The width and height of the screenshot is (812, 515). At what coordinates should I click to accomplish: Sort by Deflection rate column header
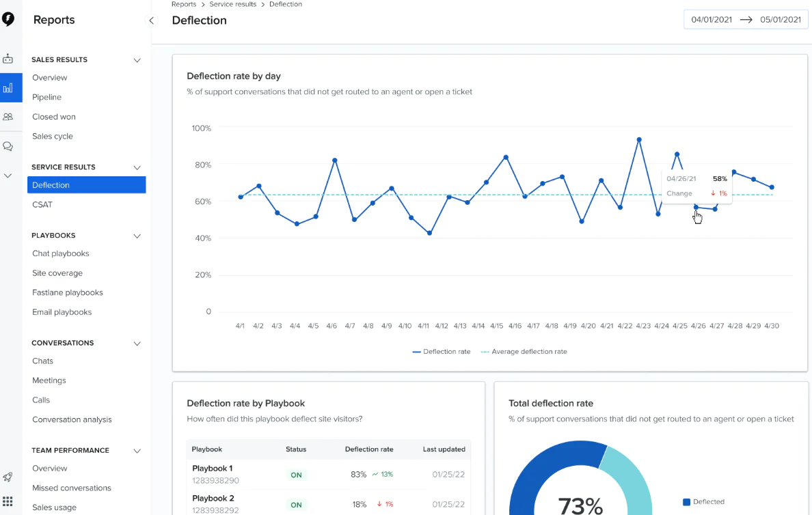pyautogui.click(x=369, y=449)
